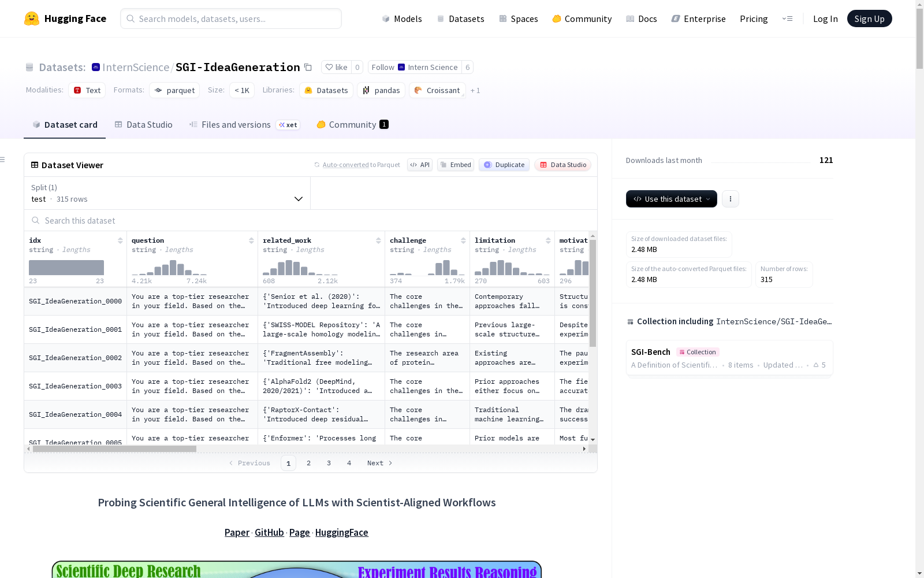Go to Datasets in the top navigation
This screenshot has width=924, height=578.
[x=460, y=18]
